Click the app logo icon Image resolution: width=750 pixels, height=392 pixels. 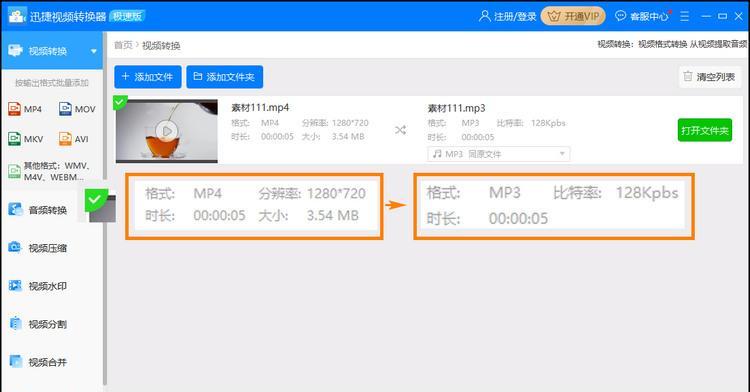point(17,16)
